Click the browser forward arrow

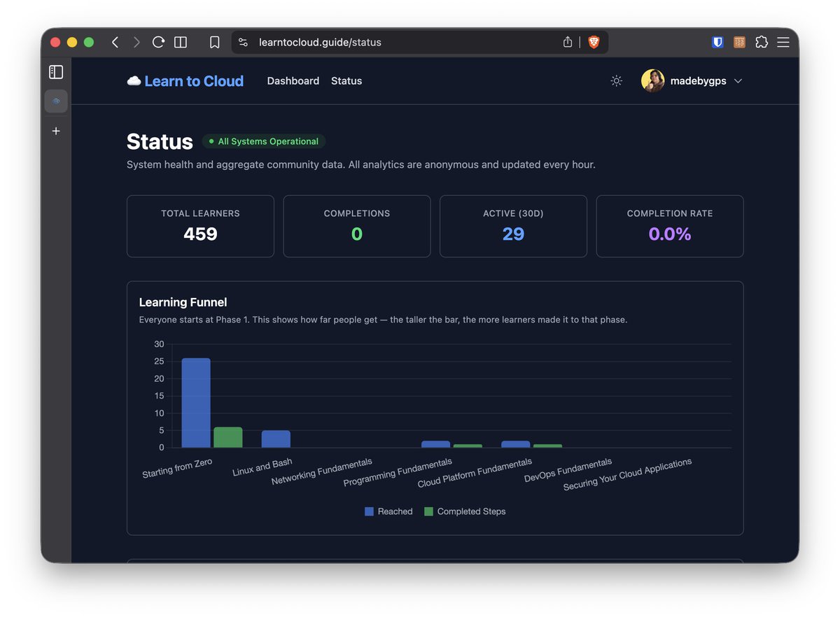point(136,42)
